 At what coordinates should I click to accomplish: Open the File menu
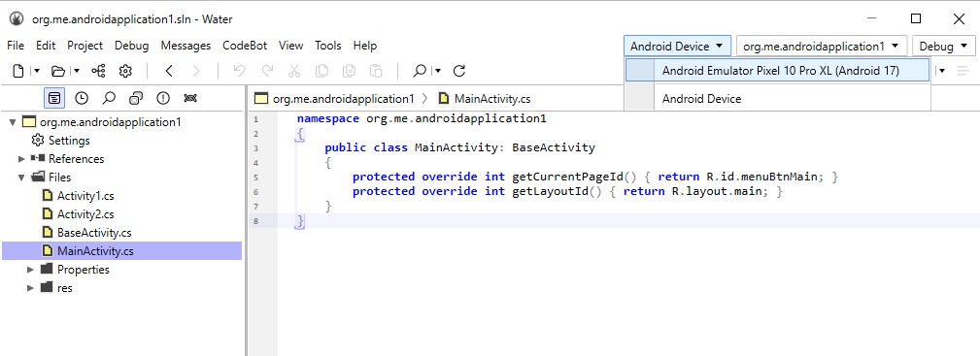(15, 46)
